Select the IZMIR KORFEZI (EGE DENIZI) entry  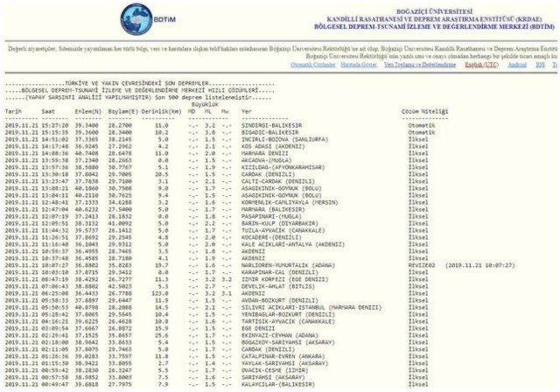coord(284,279)
